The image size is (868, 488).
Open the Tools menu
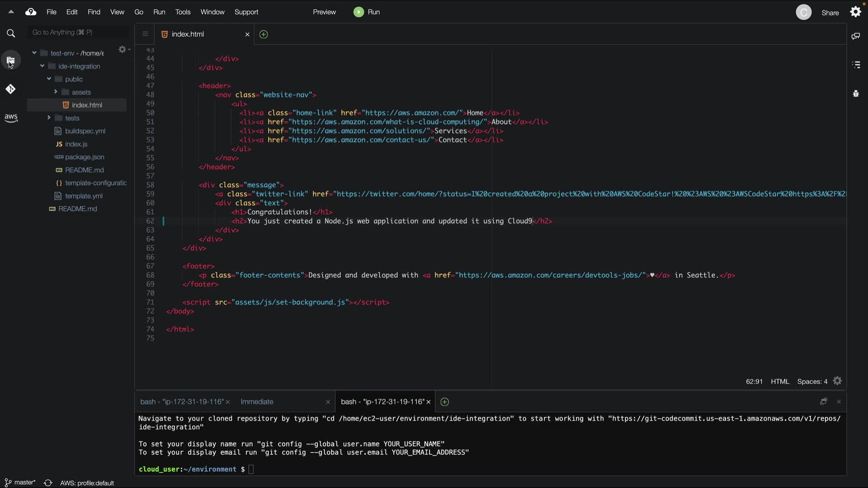tap(183, 12)
